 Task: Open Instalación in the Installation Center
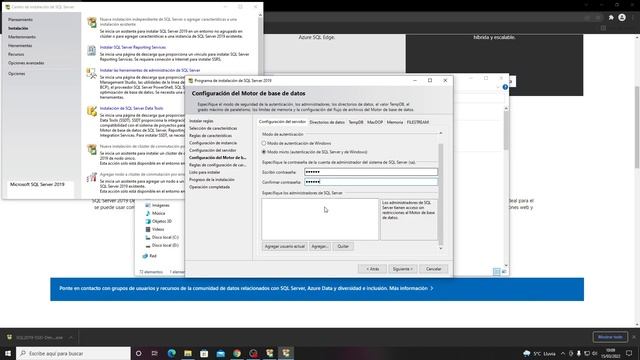point(18,28)
